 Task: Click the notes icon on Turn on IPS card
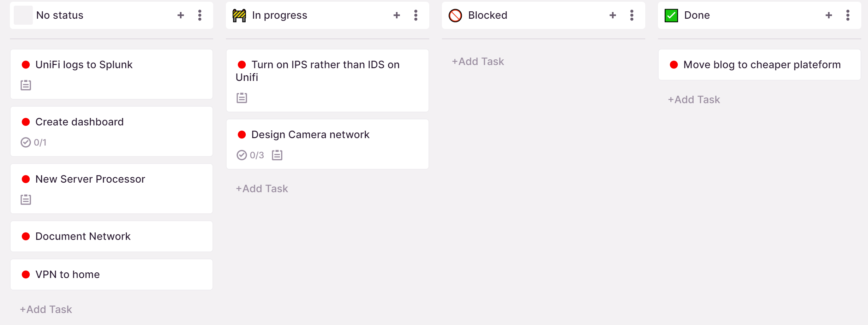pyautogui.click(x=242, y=98)
